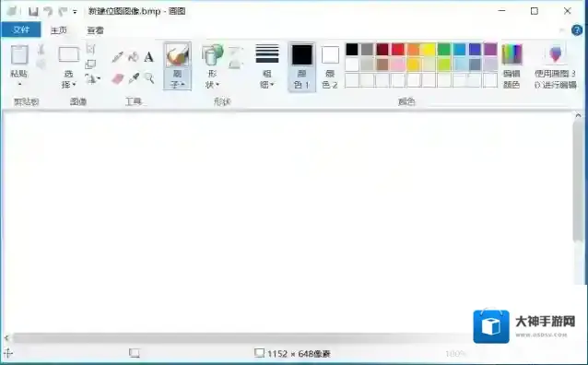Screen dimensions: 588x365
Task: Click the Paint app icon in title bar
Action: point(12,11)
